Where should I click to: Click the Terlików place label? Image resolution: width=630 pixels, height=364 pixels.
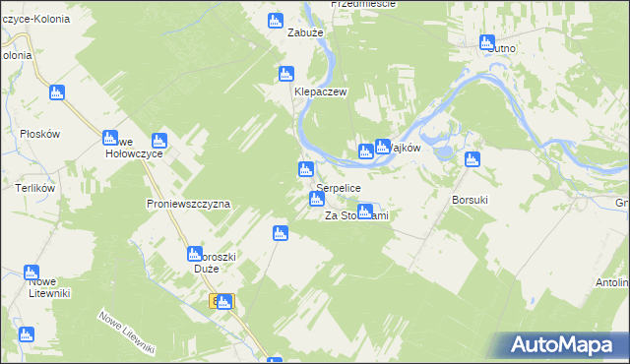coord(35,188)
